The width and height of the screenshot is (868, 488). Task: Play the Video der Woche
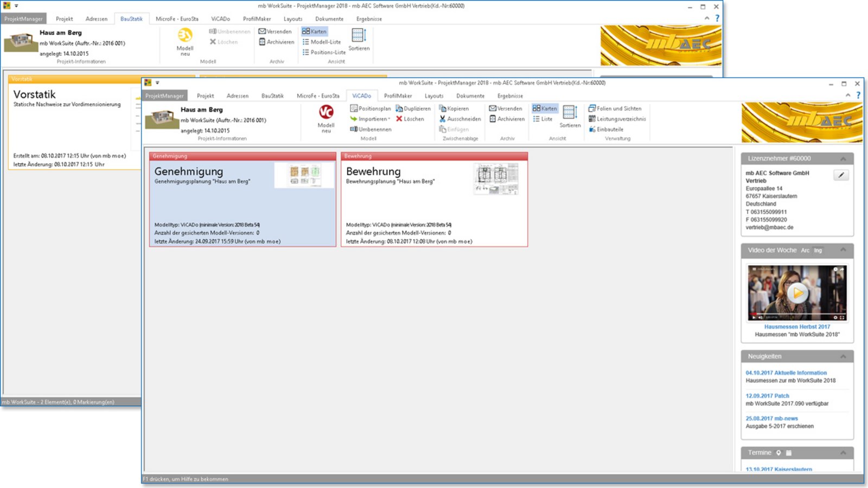(797, 293)
